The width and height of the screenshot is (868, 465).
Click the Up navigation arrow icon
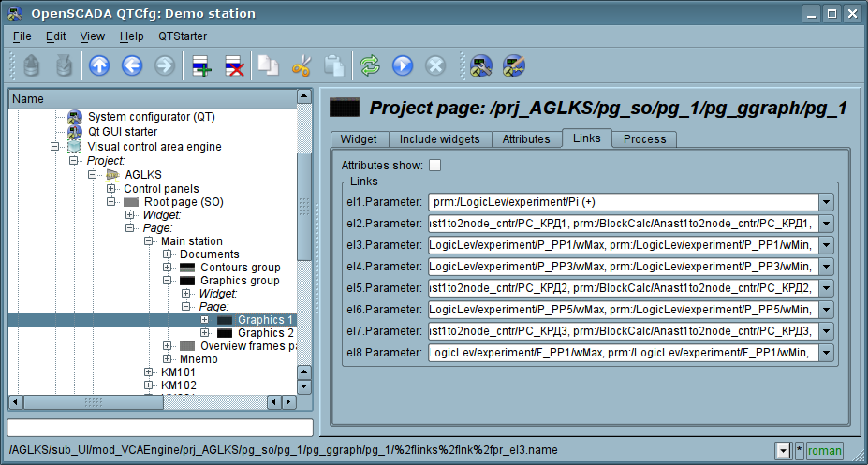(x=99, y=65)
